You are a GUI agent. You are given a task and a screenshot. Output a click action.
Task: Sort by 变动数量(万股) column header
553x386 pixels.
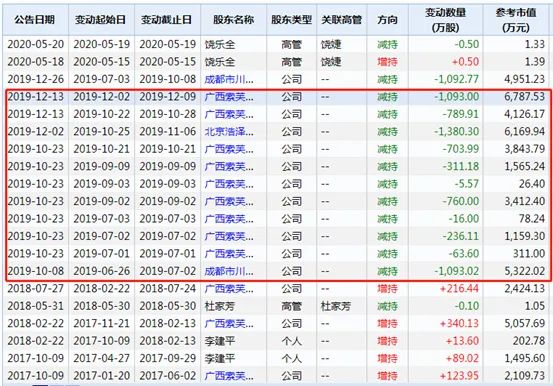point(446,20)
